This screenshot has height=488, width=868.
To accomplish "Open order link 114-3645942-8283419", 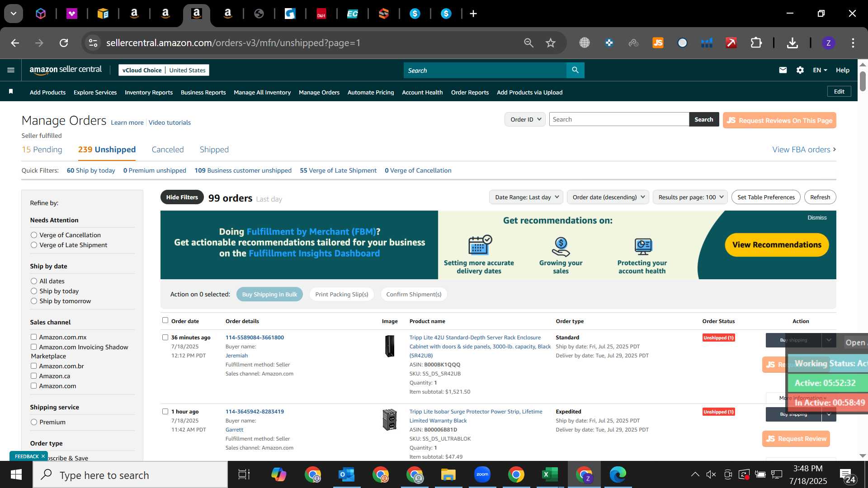I will click(x=255, y=411).
